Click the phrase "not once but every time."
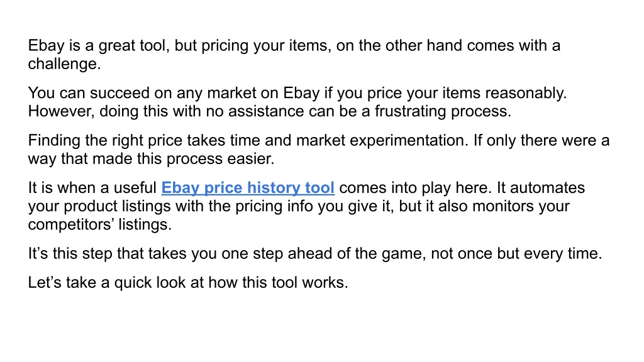Image resolution: width=644 pixels, height=362 pixels. (517, 254)
